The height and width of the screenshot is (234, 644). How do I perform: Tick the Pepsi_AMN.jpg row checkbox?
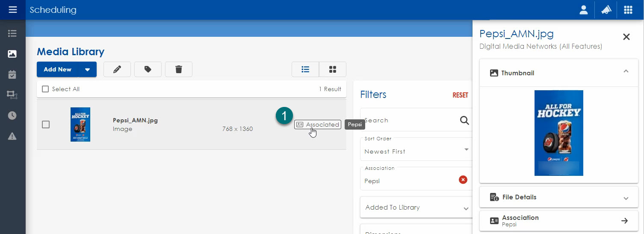pyautogui.click(x=46, y=124)
